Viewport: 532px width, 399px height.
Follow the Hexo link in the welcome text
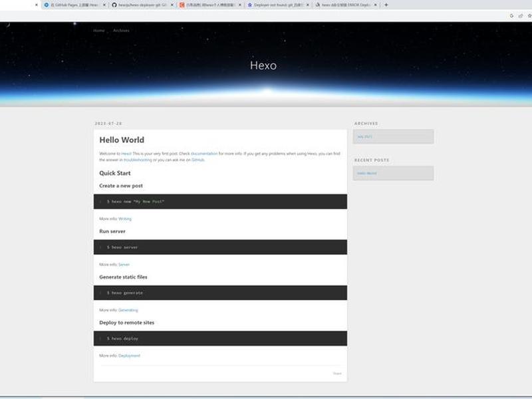point(126,154)
